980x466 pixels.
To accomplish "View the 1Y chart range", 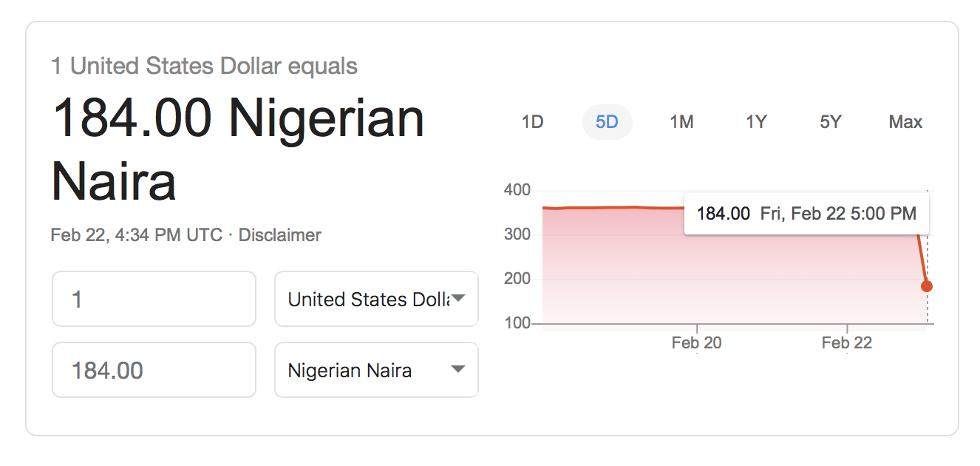I will click(x=756, y=122).
